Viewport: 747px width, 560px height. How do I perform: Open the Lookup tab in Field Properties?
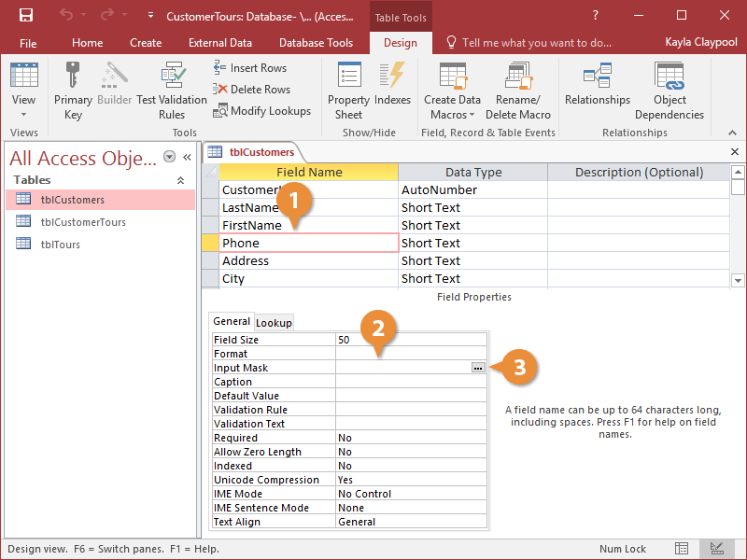pyautogui.click(x=274, y=322)
